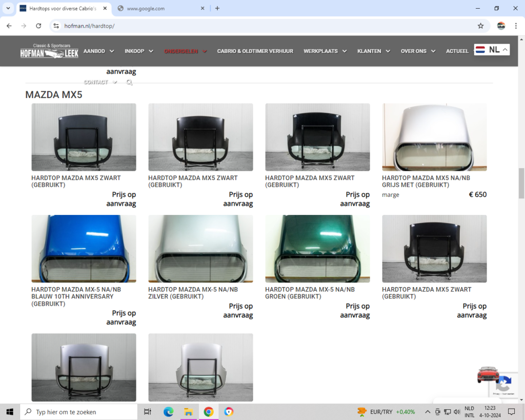
Task: Show hidden system tray icons
Action: 428,412
